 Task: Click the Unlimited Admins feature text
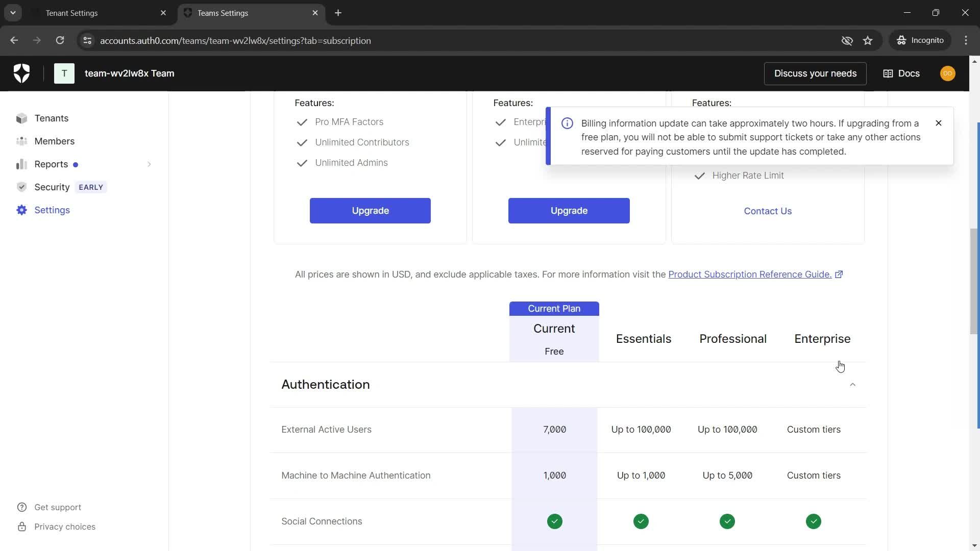[351, 163]
